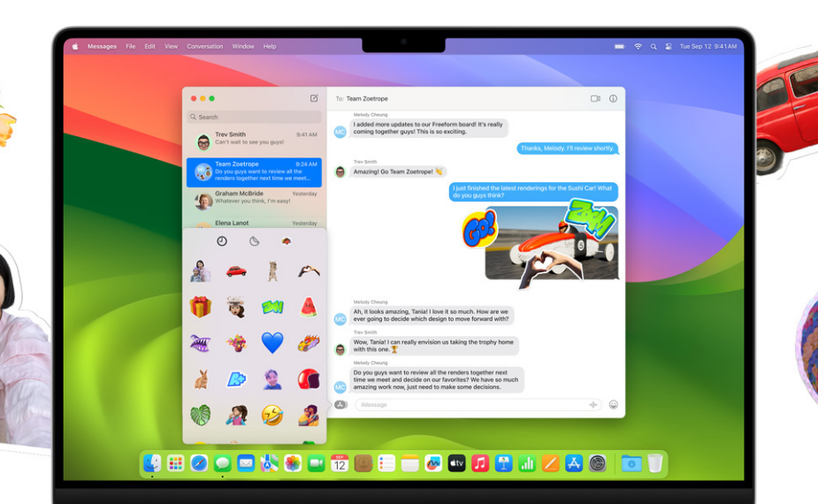
Task: Launch Music from the Dock
Action: [x=480, y=462]
